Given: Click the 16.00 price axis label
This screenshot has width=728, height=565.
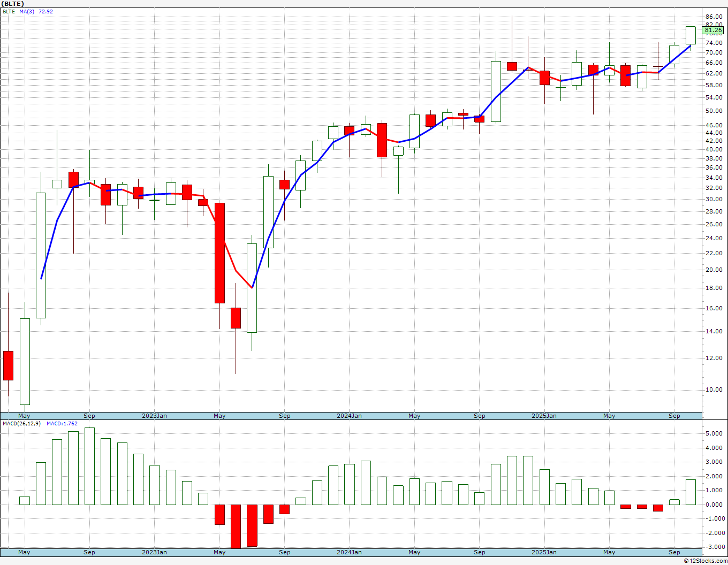Looking at the screenshot, I should pos(714,308).
